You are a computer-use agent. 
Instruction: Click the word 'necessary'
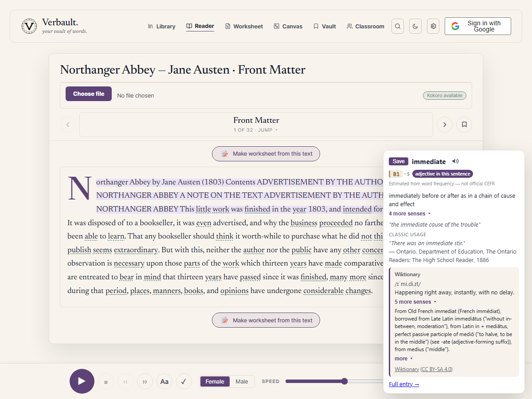(129, 263)
